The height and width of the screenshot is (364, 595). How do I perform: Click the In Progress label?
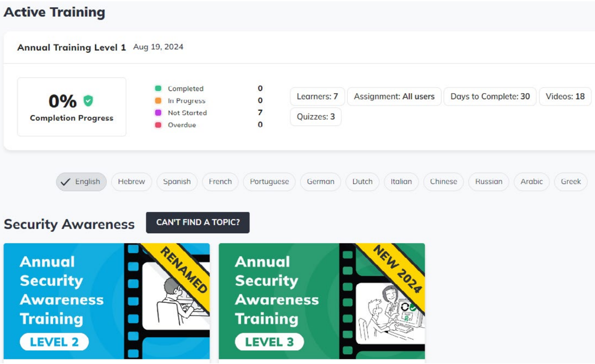[x=187, y=101]
